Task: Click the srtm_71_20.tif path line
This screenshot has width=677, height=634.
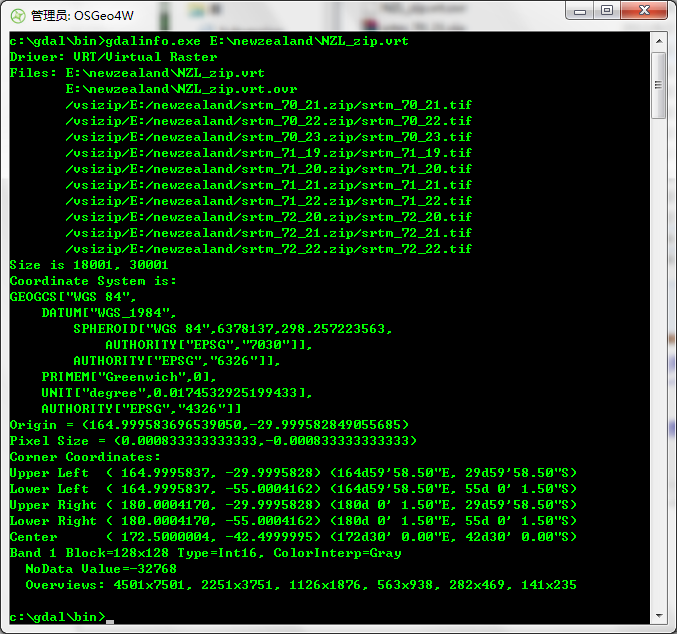Action: (x=269, y=169)
